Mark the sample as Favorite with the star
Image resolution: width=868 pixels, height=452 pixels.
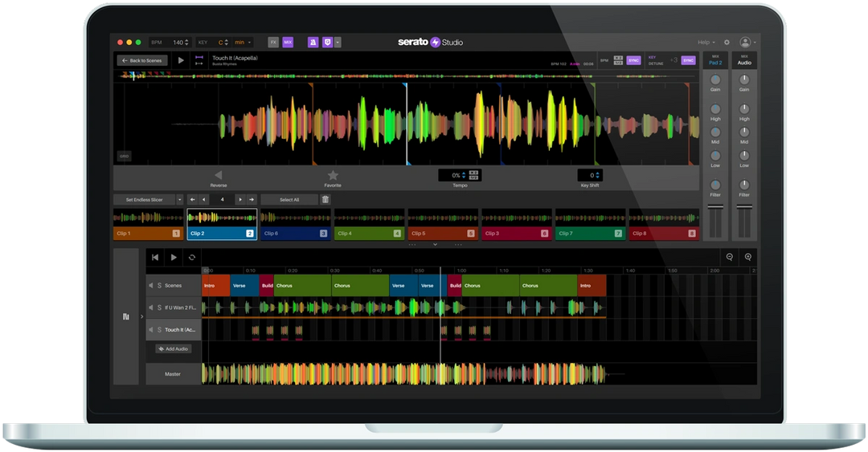(333, 175)
